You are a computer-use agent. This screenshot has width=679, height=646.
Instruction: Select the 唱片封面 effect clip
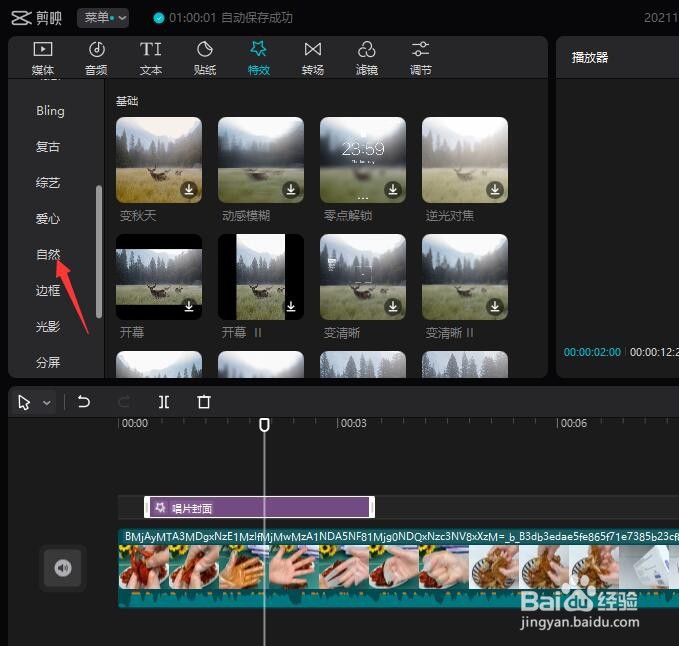(x=259, y=507)
